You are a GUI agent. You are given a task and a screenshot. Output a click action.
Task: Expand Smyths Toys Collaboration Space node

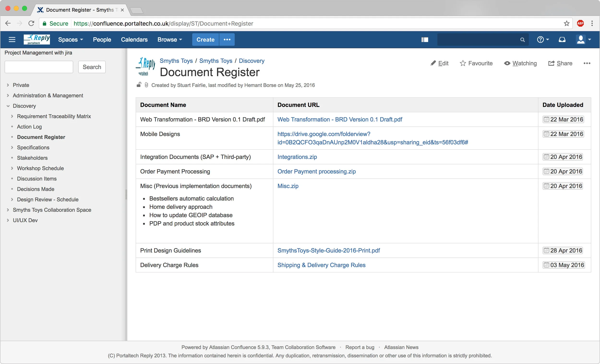(x=8, y=210)
